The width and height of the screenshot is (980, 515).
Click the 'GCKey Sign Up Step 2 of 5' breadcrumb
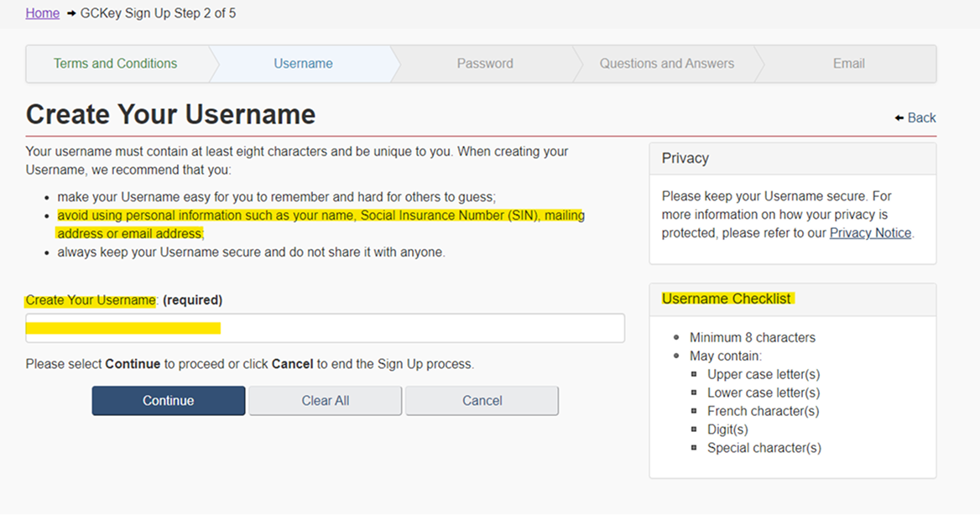pos(158,13)
